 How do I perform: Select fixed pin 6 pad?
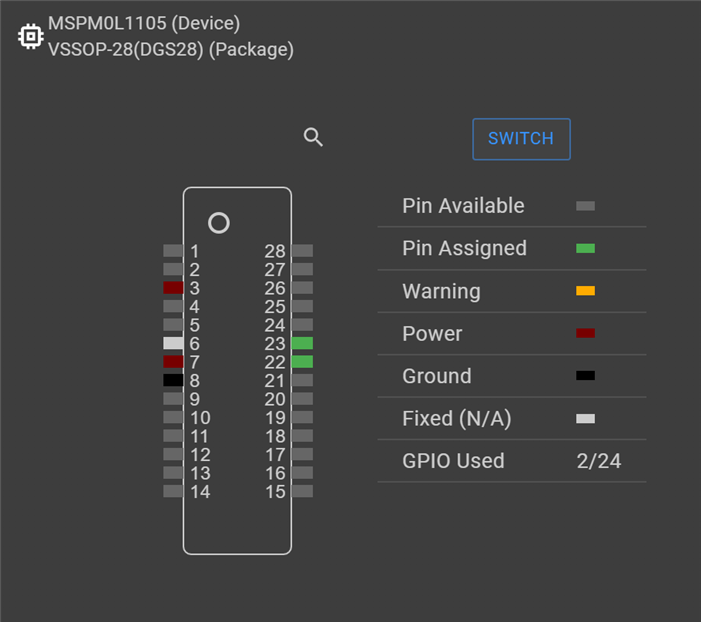[173, 343]
